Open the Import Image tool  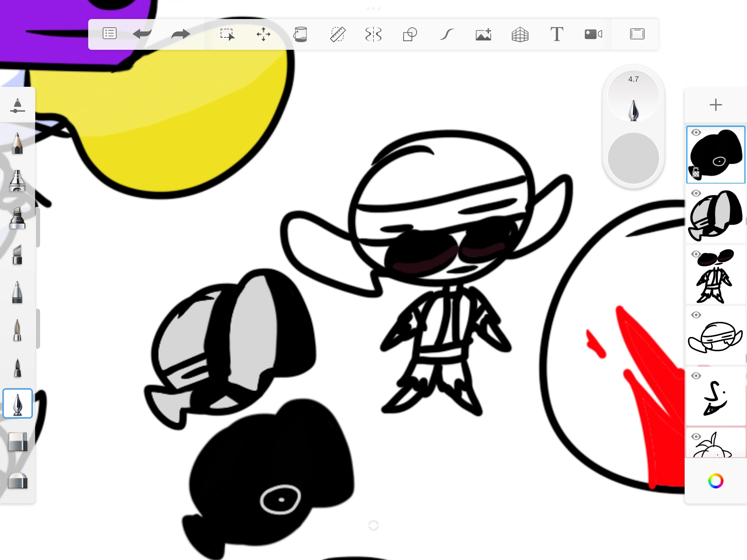tap(483, 34)
